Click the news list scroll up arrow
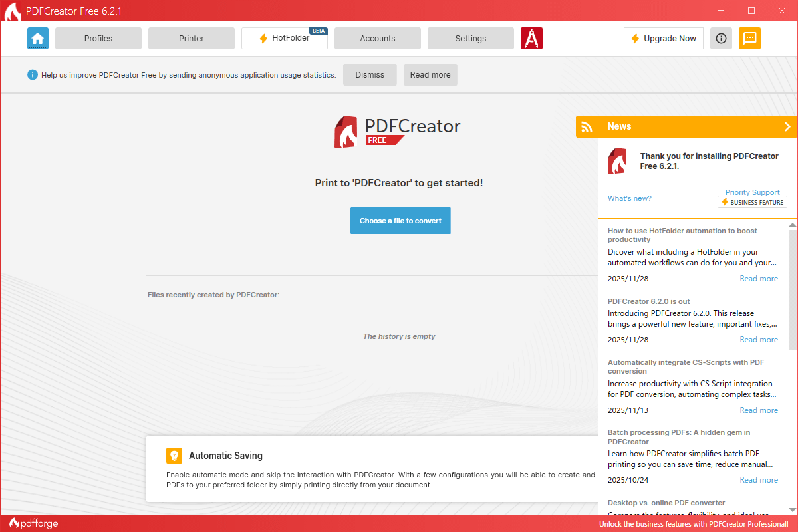Image resolution: width=798 pixels, height=532 pixels. (x=793, y=226)
